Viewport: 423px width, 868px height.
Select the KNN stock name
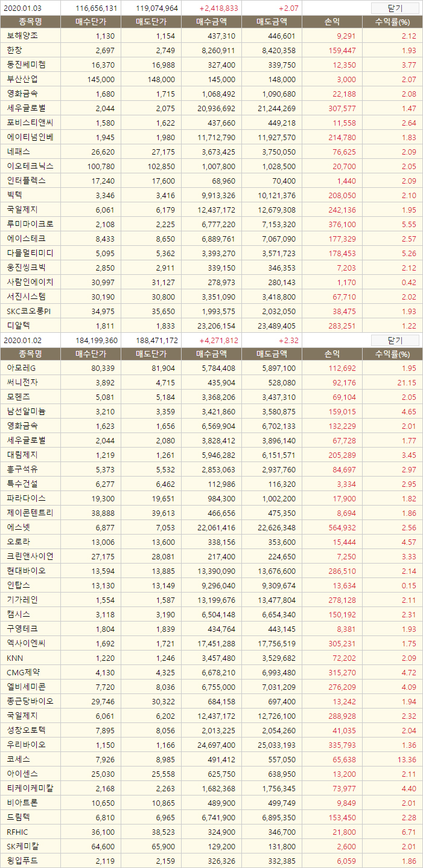pos(14,658)
